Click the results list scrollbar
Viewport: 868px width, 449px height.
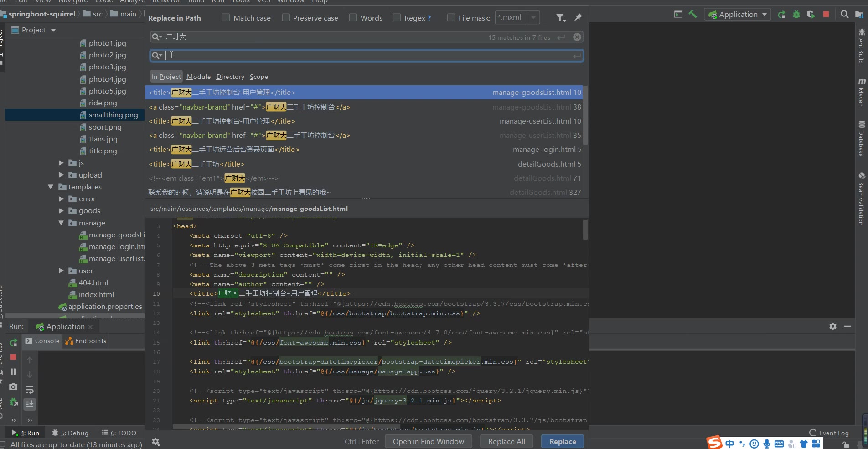(x=585, y=115)
